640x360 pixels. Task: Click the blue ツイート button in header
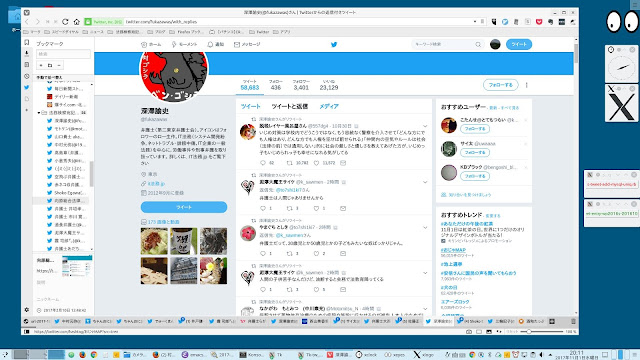519,44
